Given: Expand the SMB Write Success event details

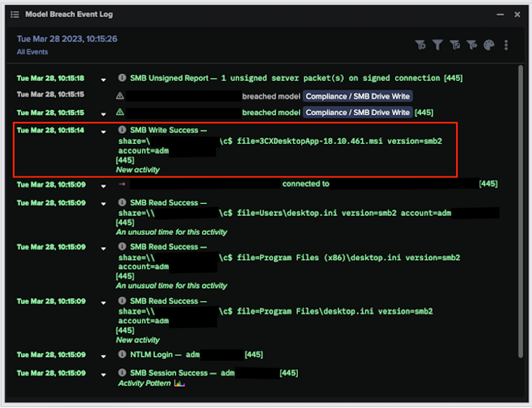Looking at the screenshot, I should pyautogui.click(x=103, y=130).
